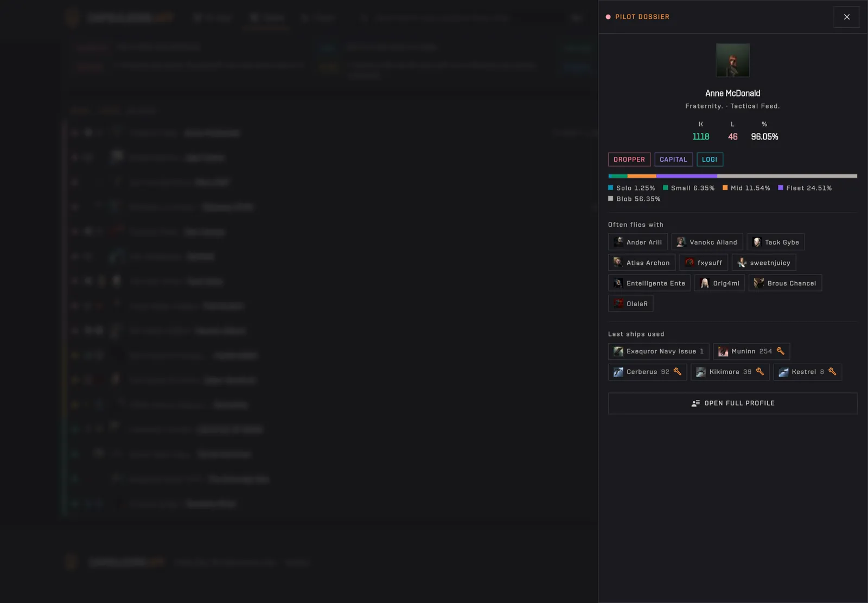The width and height of the screenshot is (868, 603).
Task: Click Anne McDonald's portrait thumbnail
Action: [733, 60]
